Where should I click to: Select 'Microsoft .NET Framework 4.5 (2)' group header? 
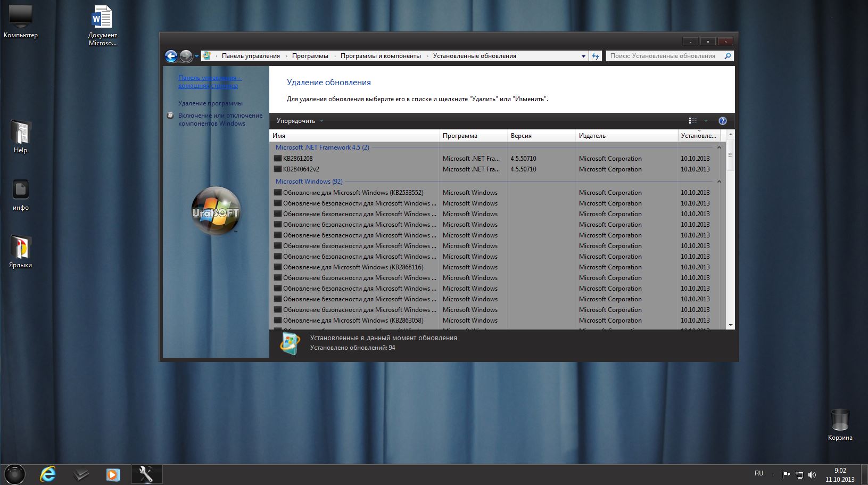(322, 147)
